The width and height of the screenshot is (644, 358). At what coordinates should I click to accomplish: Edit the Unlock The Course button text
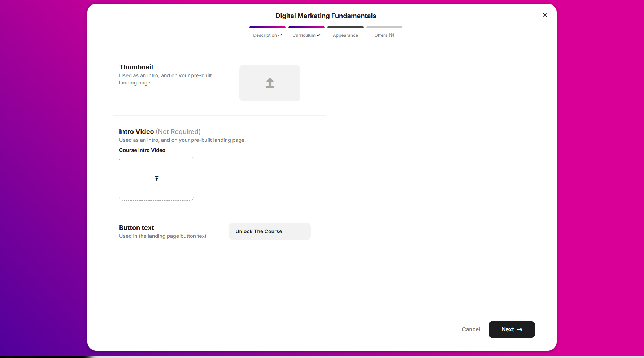tap(270, 231)
